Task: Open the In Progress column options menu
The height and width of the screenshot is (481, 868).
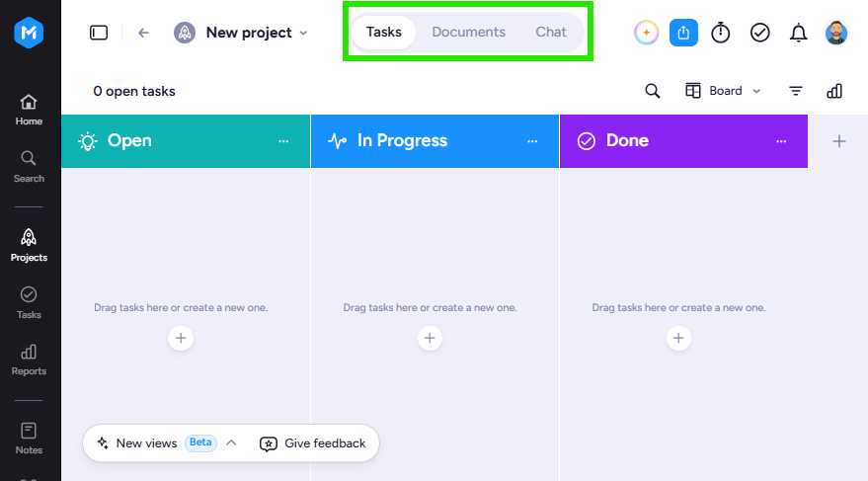Action: pos(532,141)
